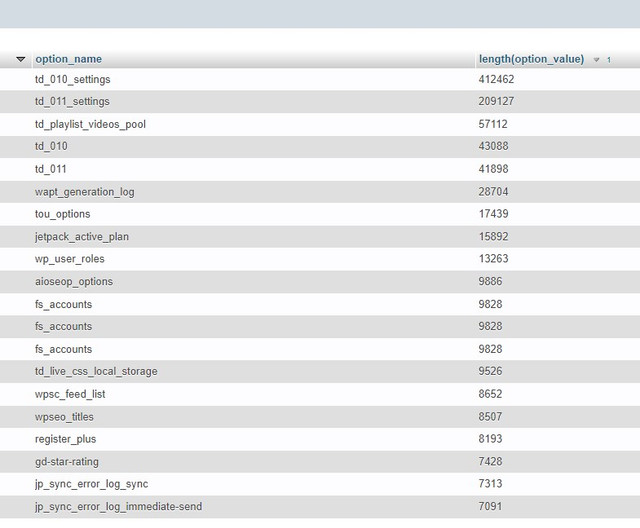Viewport: 640px width, 528px height.
Task: Click the value 7091
Action: [x=490, y=507]
